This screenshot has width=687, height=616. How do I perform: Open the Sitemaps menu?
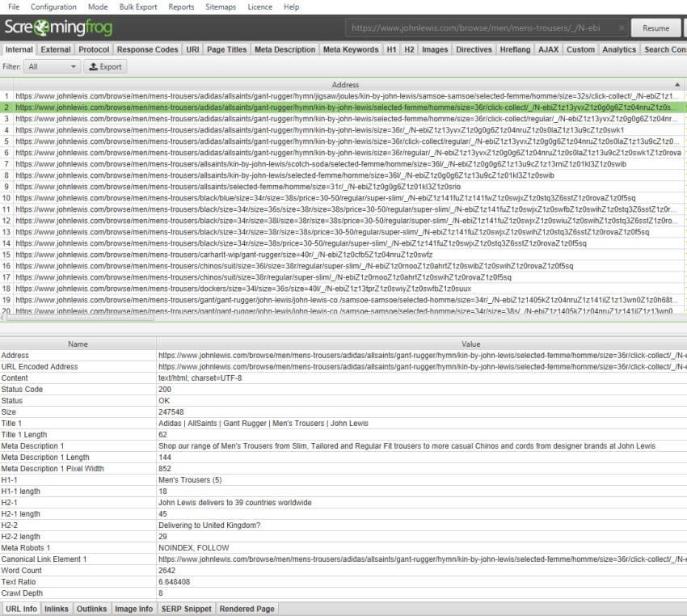(221, 7)
